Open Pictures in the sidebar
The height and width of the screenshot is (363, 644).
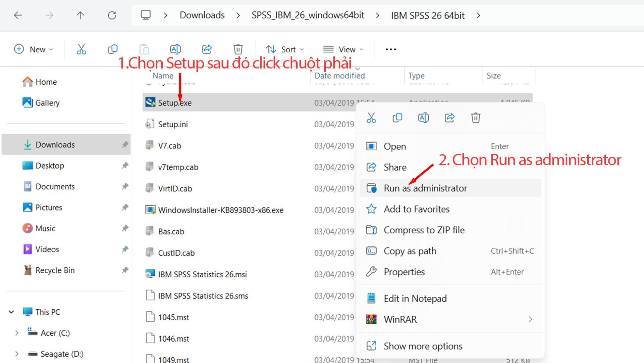66,208
